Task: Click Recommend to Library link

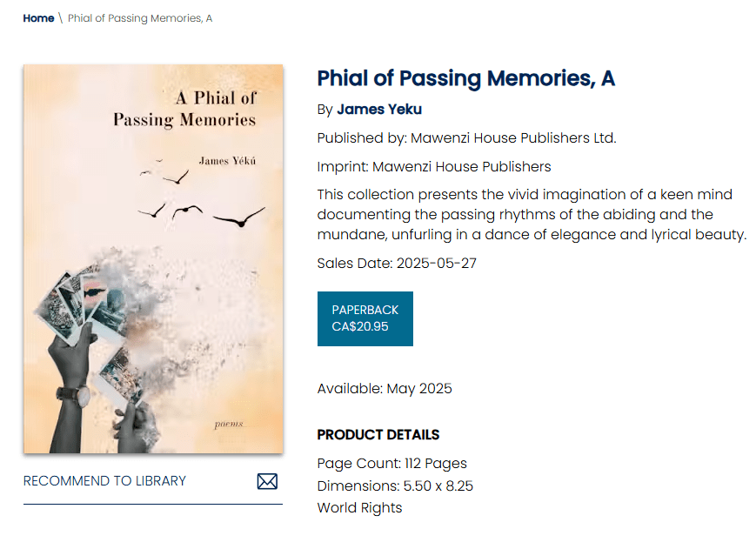Action: [x=104, y=481]
